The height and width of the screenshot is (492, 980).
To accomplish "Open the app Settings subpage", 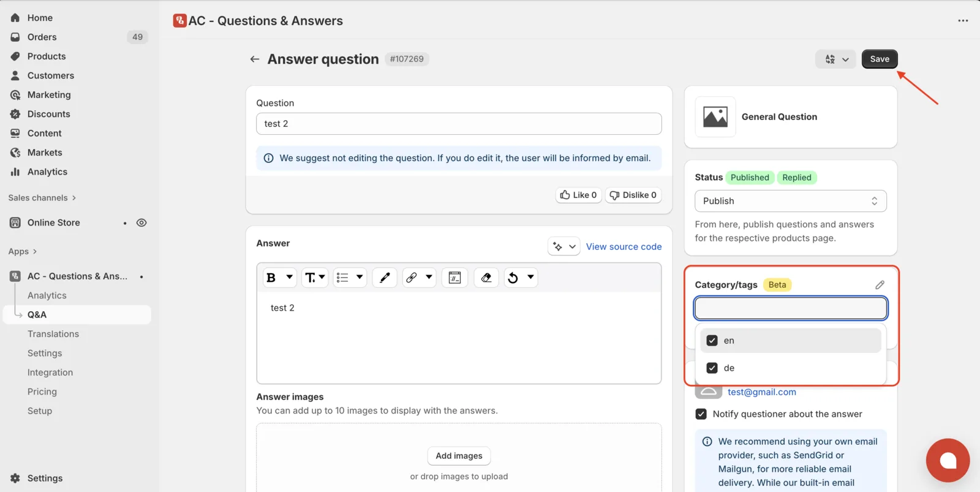I will 45,353.
